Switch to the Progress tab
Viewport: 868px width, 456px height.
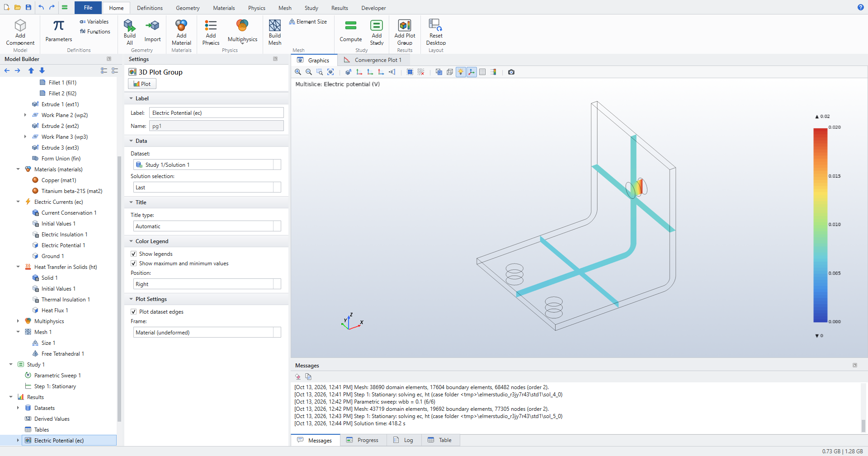point(363,440)
